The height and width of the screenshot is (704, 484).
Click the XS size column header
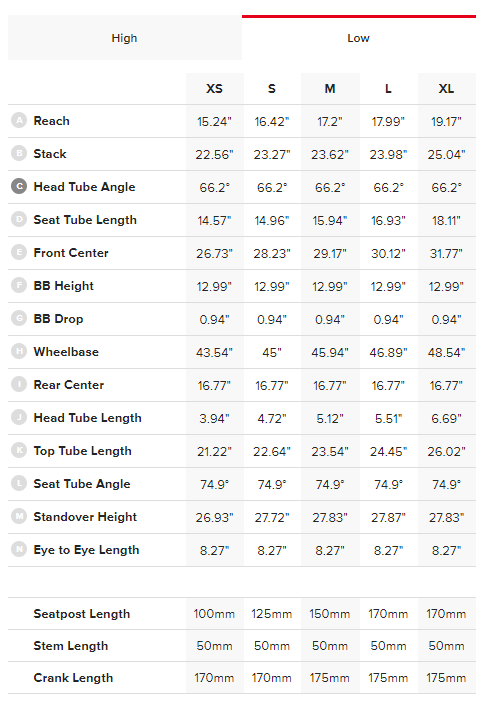(214, 88)
